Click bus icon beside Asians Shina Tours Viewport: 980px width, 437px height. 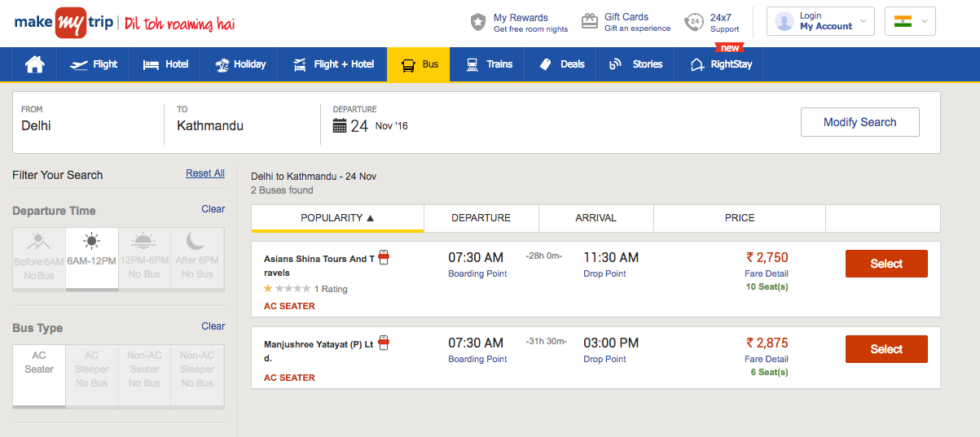(384, 258)
